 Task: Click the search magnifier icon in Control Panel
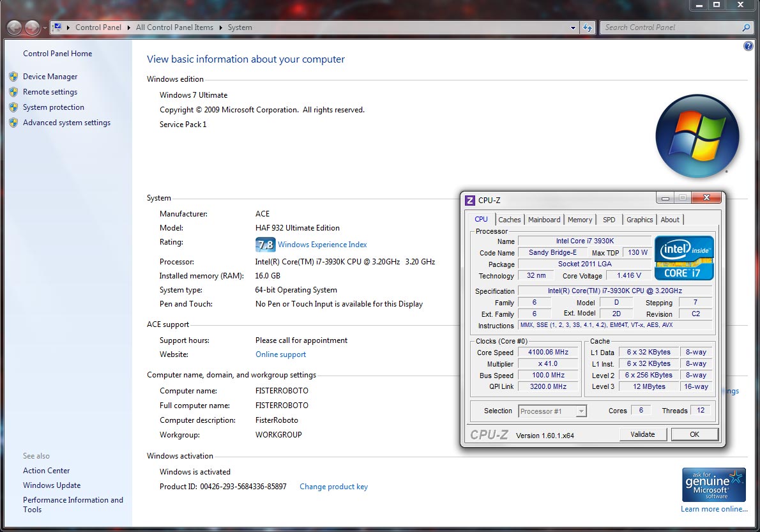[x=746, y=27]
